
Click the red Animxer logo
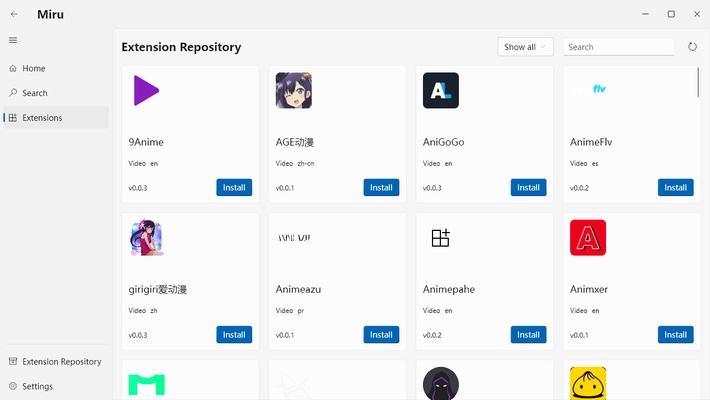[587, 238]
